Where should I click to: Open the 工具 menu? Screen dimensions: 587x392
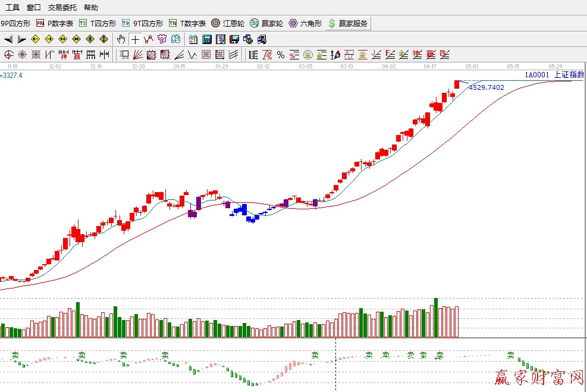(12, 8)
